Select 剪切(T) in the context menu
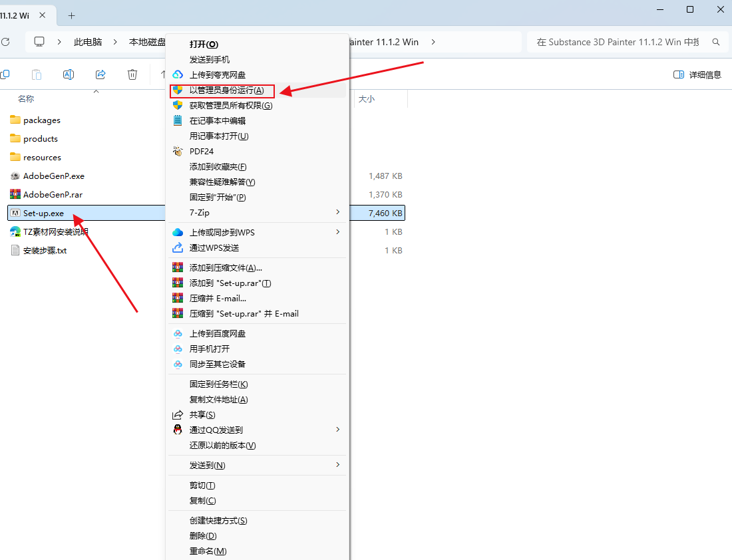 (258, 486)
